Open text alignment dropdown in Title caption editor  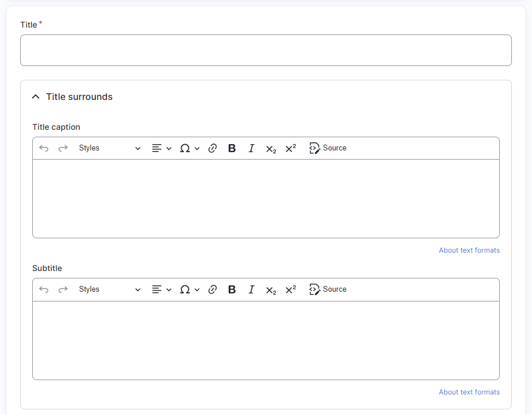[161, 148]
